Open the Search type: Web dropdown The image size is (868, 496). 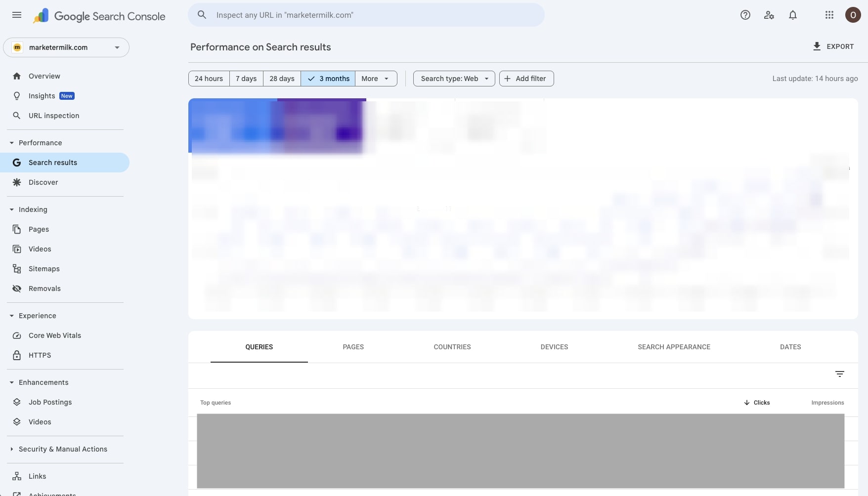pyautogui.click(x=454, y=79)
